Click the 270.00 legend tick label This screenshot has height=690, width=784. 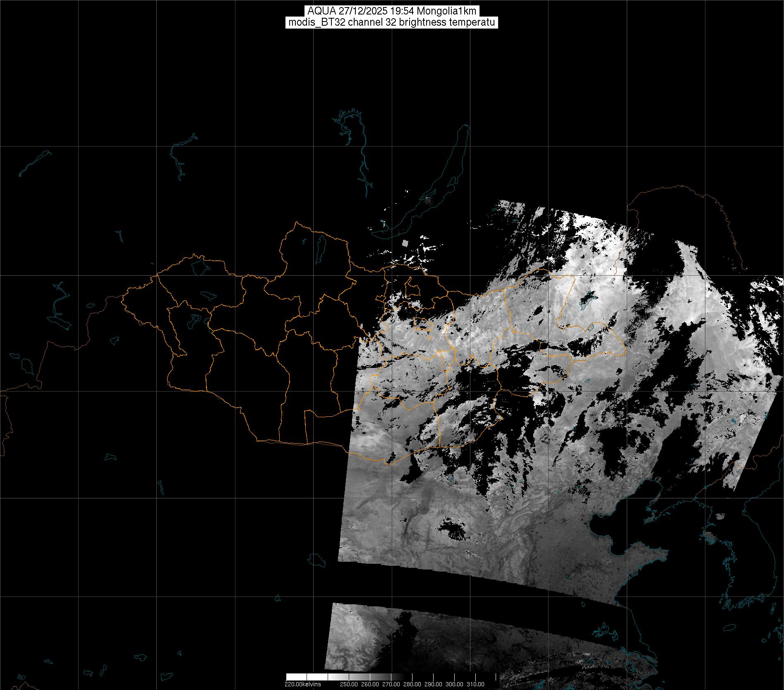(391, 684)
